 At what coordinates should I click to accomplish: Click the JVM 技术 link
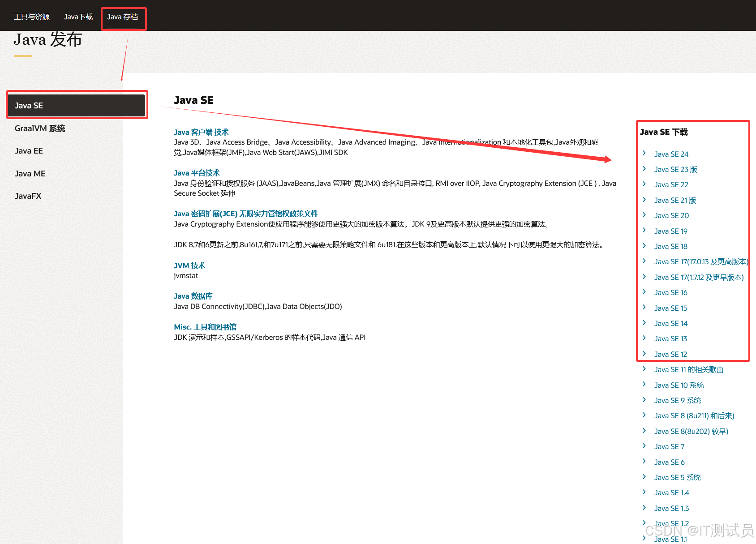(189, 265)
